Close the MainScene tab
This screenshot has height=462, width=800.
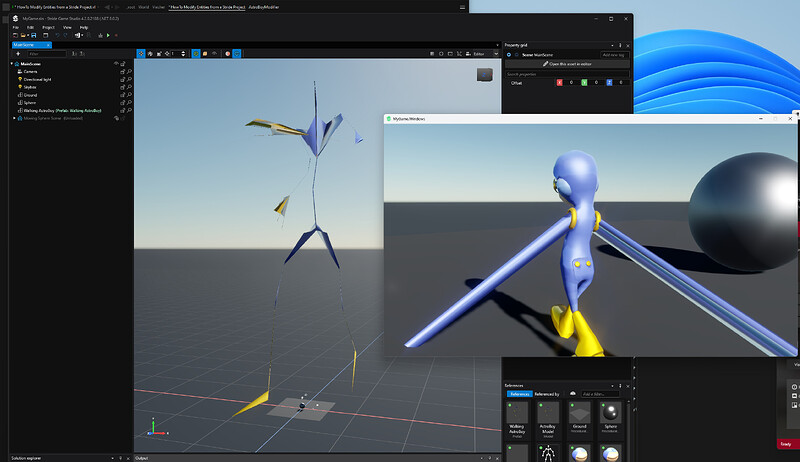[48, 45]
